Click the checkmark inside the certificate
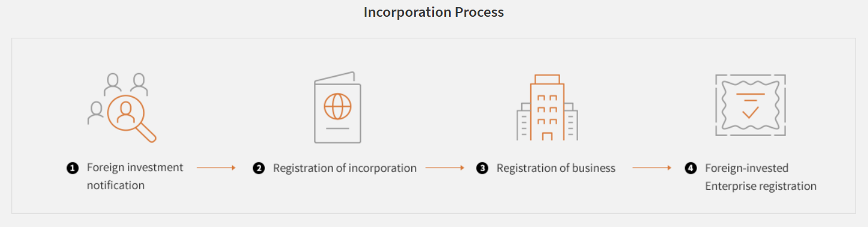 coord(750,110)
